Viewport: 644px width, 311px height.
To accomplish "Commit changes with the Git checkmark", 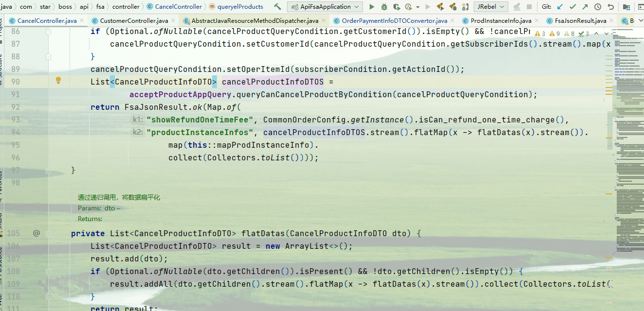I will (572, 7).
